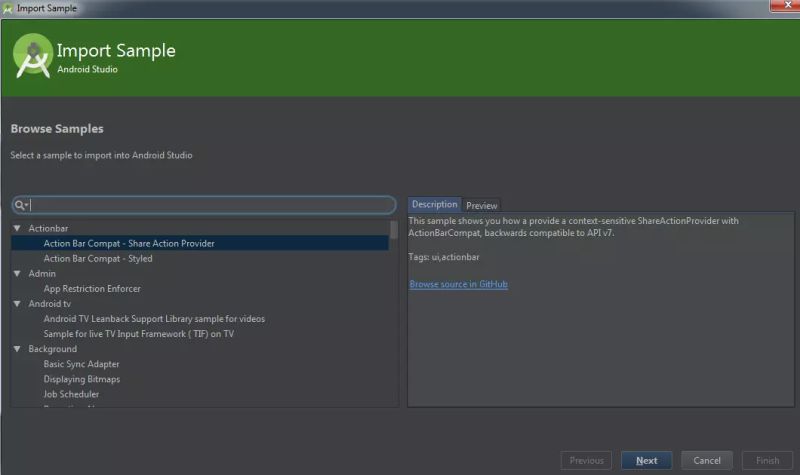The height and width of the screenshot is (475, 800).
Task: Click the Admin category label
Action: 42,273
